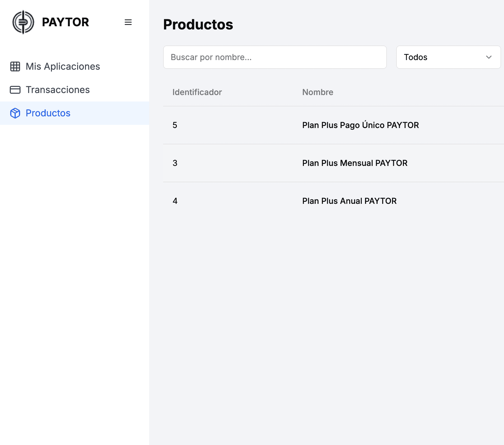504x445 pixels.
Task: Open Mis Aplicaciones in the sidebar
Action: [x=75, y=66]
